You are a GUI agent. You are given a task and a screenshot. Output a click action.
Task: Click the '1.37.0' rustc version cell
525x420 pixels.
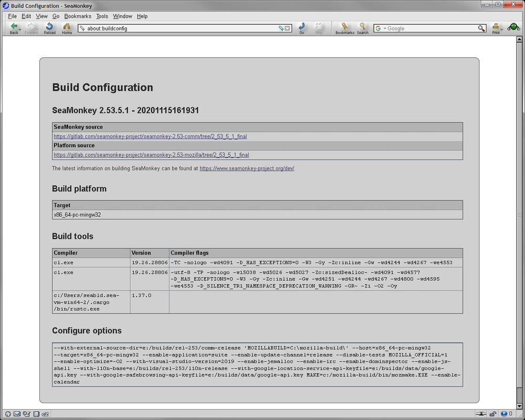[x=150, y=302]
